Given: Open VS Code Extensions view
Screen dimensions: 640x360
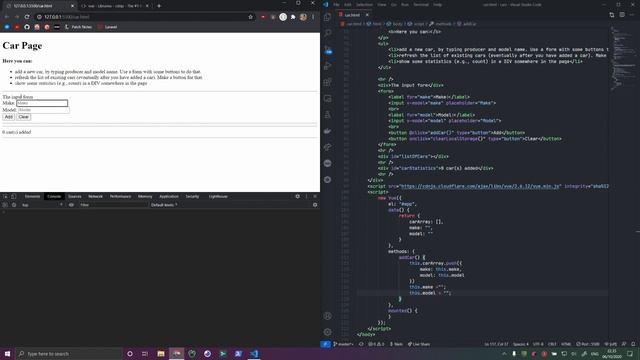Looking at the screenshot, I should pos(328,82).
